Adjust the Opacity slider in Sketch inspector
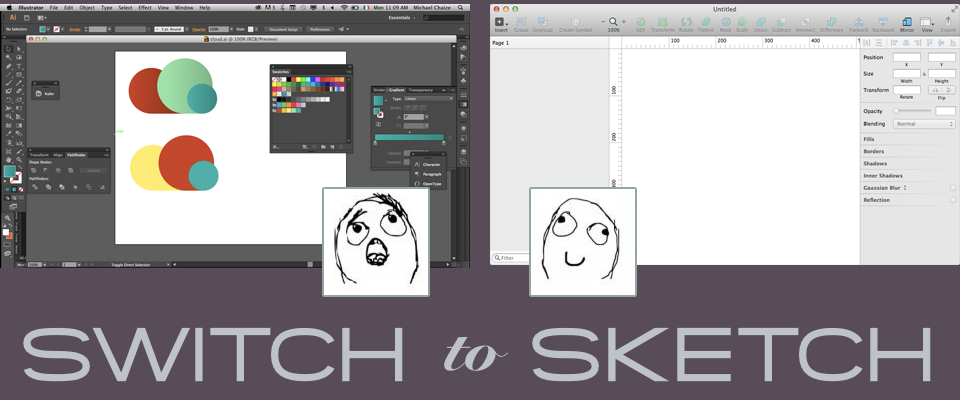The image size is (960, 400). [913, 111]
